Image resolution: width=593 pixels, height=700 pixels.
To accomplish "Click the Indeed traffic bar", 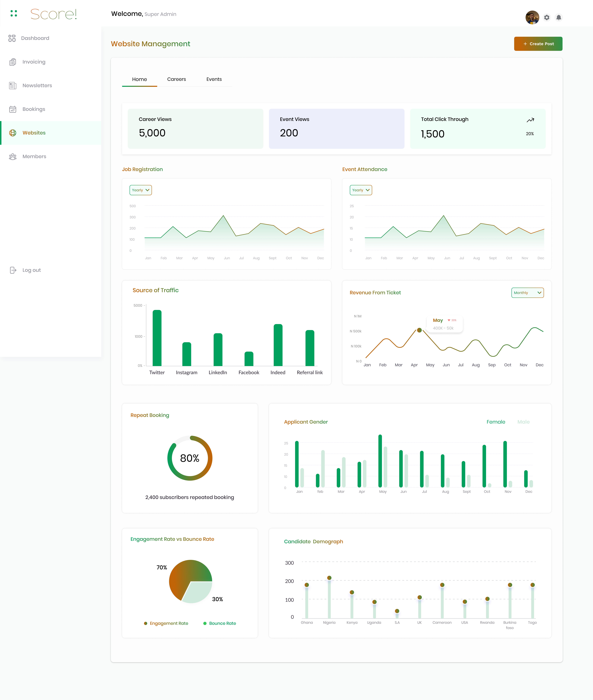I will coord(278,345).
